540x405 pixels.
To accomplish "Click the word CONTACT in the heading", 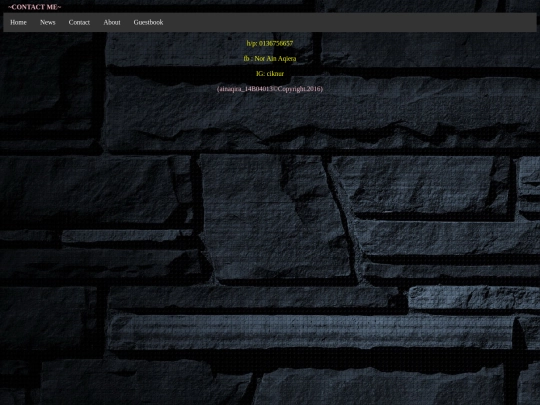I will (x=30, y=7).
